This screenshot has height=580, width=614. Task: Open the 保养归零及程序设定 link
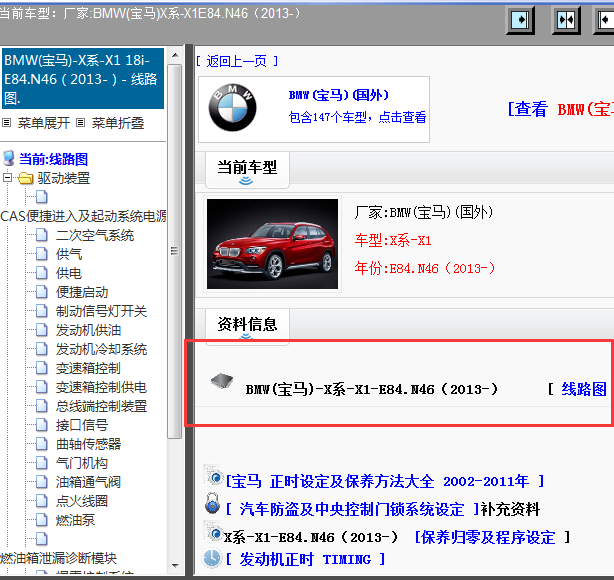click(485, 537)
